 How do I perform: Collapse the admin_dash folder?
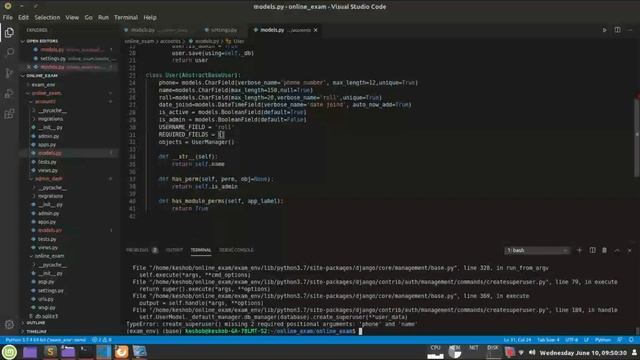click(48, 179)
